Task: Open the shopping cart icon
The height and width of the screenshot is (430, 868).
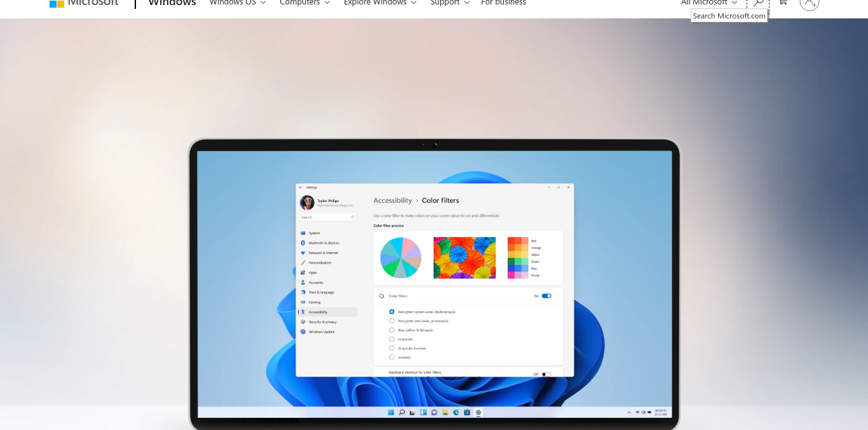Action: click(783, 3)
